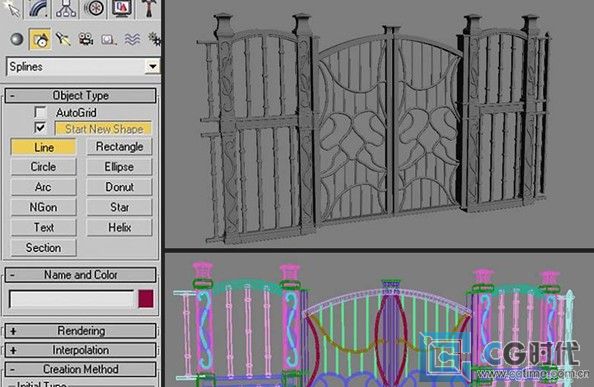
Task: Select the Circle spline button
Action: [x=44, y=167]
